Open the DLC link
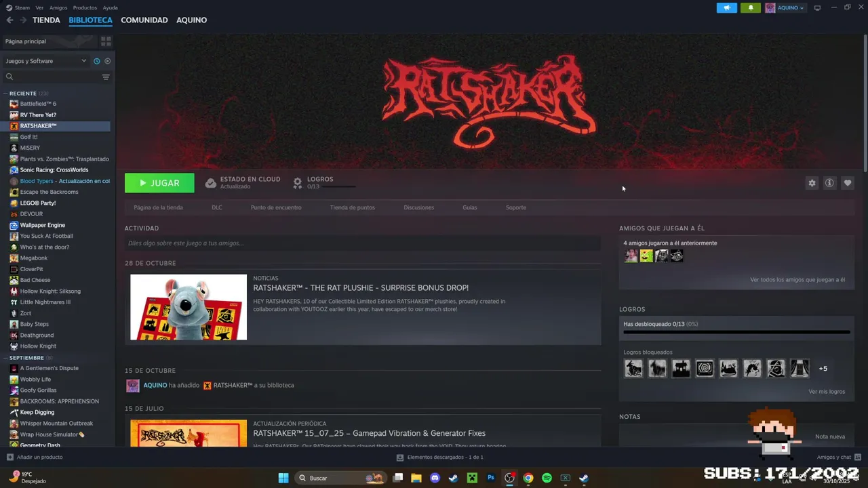The height and width of the screenshot is (488, 868). [x=217, y=207]
